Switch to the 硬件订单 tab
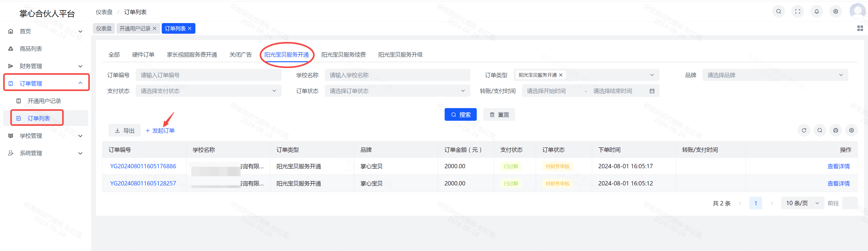This screenshot has height=251, width=868. point(143,54)
